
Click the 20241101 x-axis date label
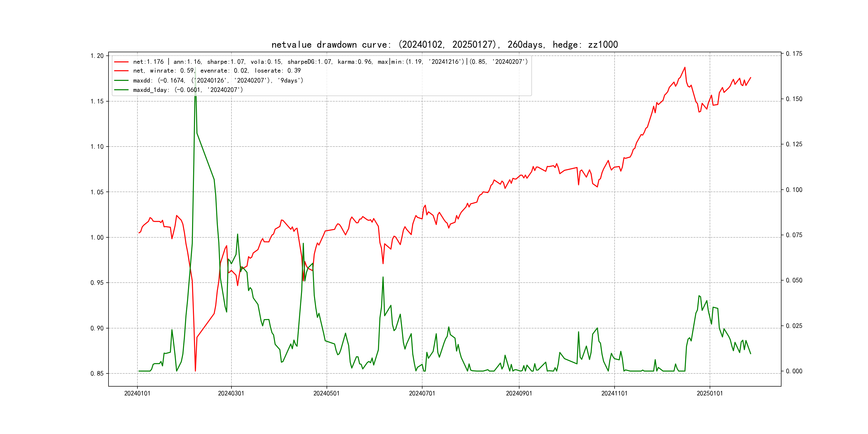pos(614,394)
